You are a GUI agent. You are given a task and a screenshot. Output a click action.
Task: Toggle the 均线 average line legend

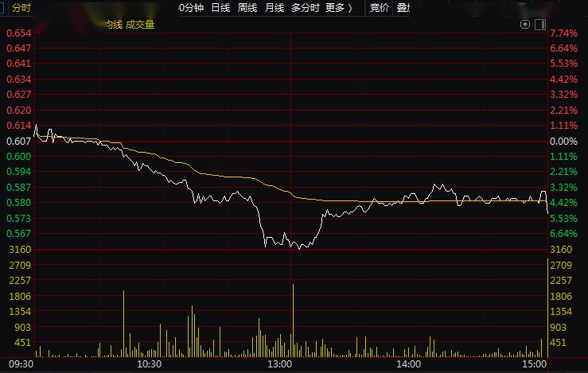114,25
